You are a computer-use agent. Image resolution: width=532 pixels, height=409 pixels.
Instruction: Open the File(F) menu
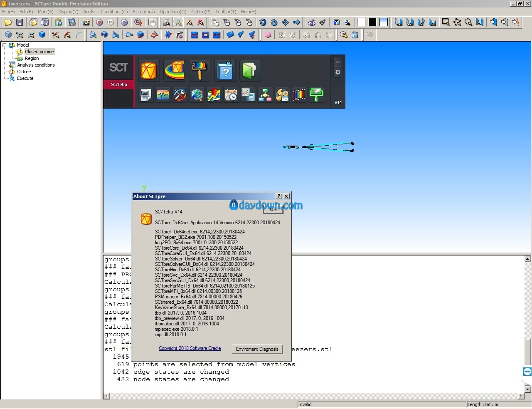pyautogui.click(x=8, y=12)
